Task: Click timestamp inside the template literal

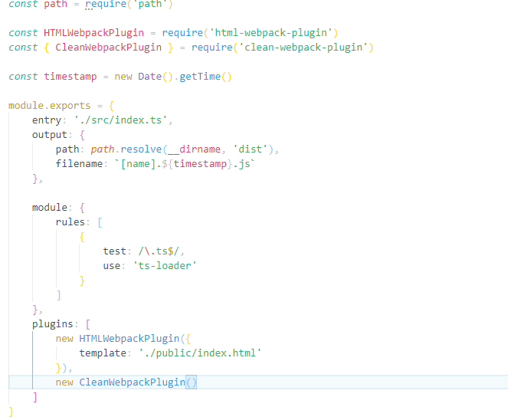Action: point(200,164)
